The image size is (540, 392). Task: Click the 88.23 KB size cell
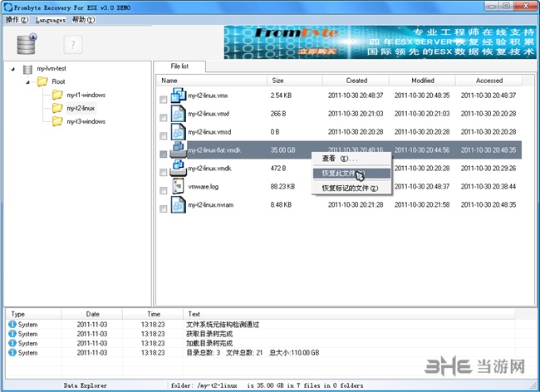click(x=282, y=187)
